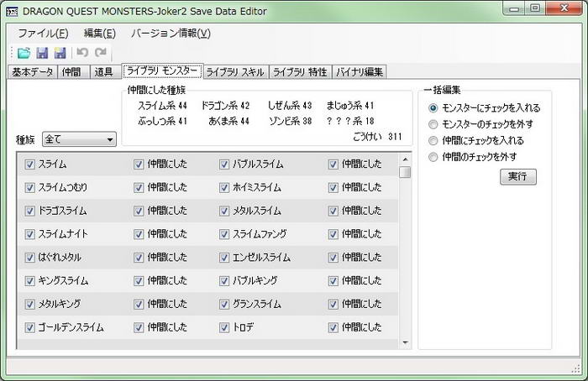The width and height of the screenshot is (588, 381).
Task: Choose 仲間にチェックを入れる radio button
Action: tap(433, 140)
